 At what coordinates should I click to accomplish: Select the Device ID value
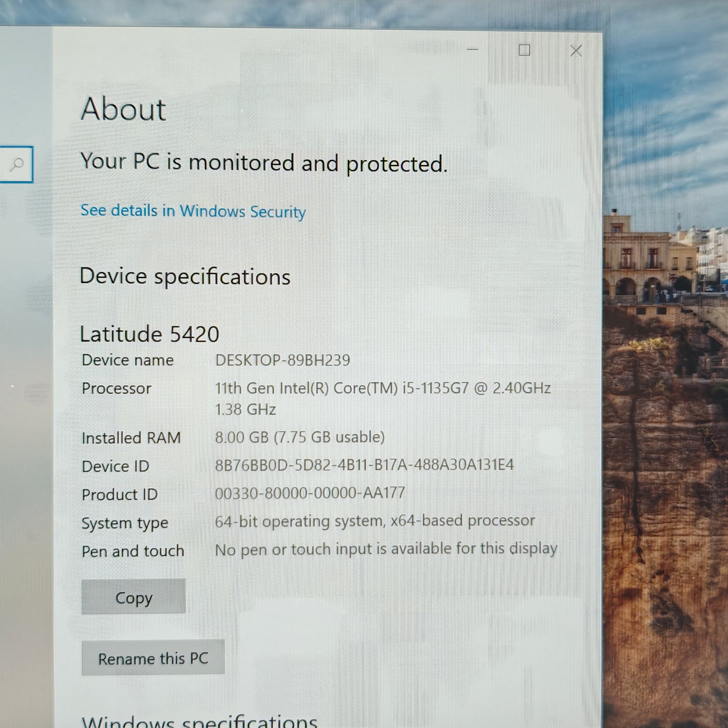point(364,465)
